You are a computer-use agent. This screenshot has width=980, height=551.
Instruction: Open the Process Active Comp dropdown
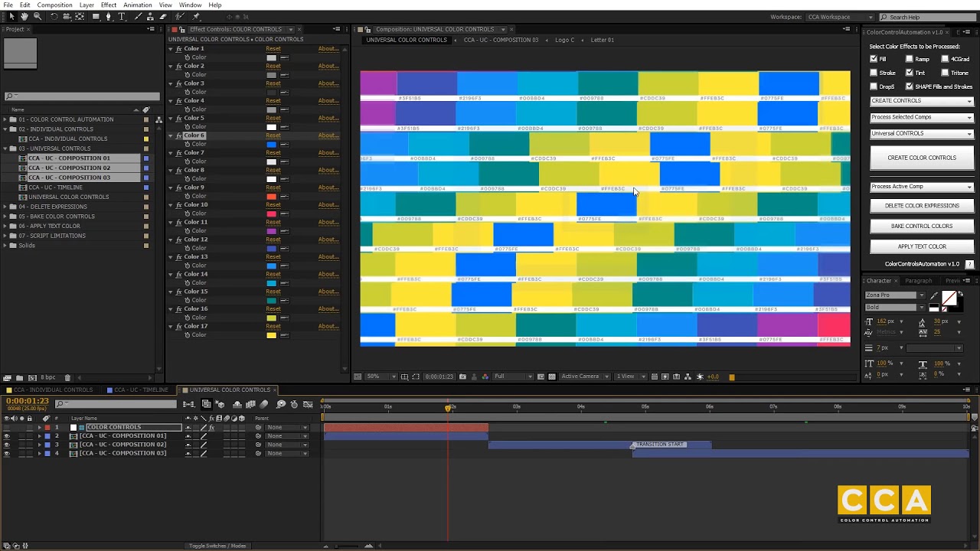(x=922, y=187)
